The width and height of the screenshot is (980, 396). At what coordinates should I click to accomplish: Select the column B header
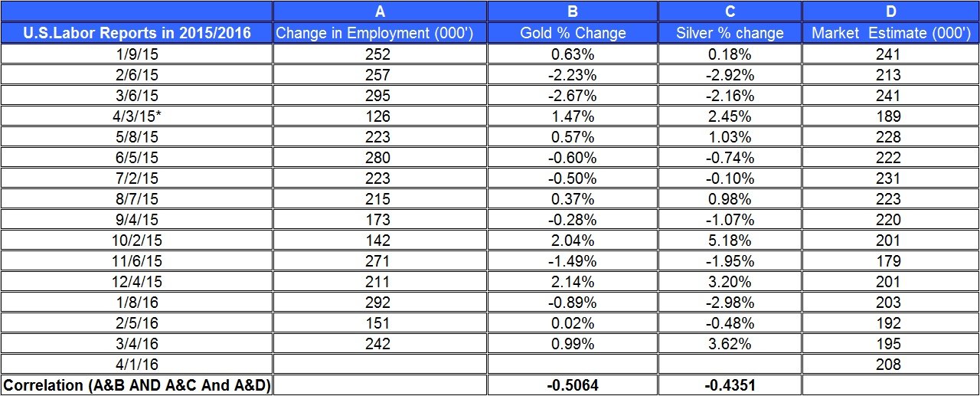tap(573, 11)
